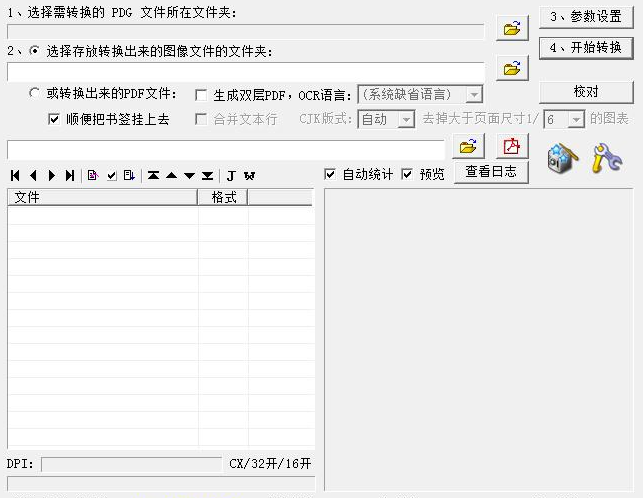Jump to the first file in list

[x=16, y=176]
